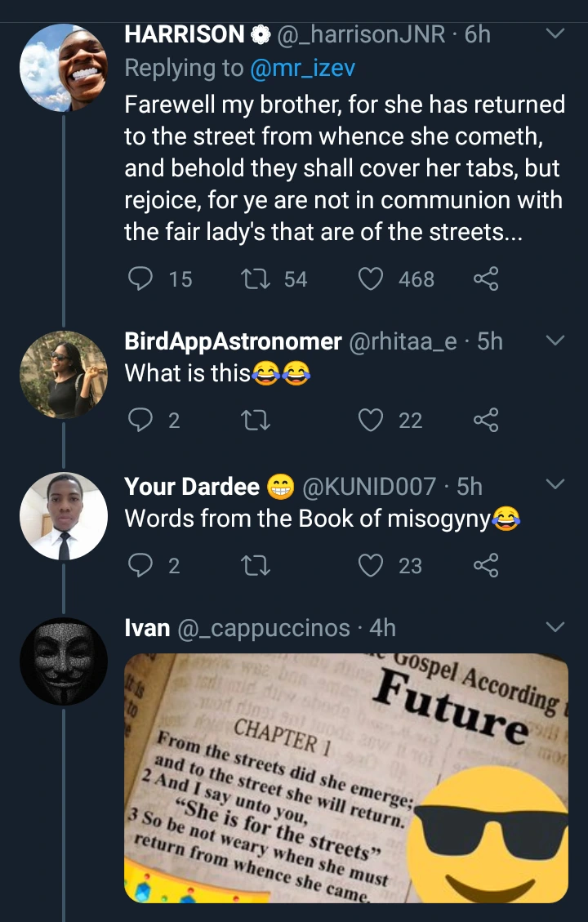Reply to Your Dardee's tweet
The width and height of the screenshot is (588, 922).
click(x=141, y=565)
